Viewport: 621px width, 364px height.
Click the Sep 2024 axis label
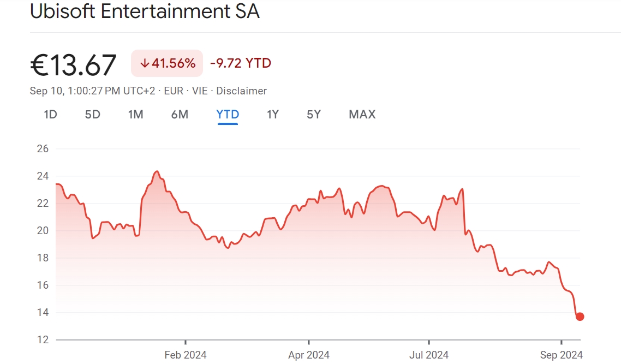tap(561, 355)
